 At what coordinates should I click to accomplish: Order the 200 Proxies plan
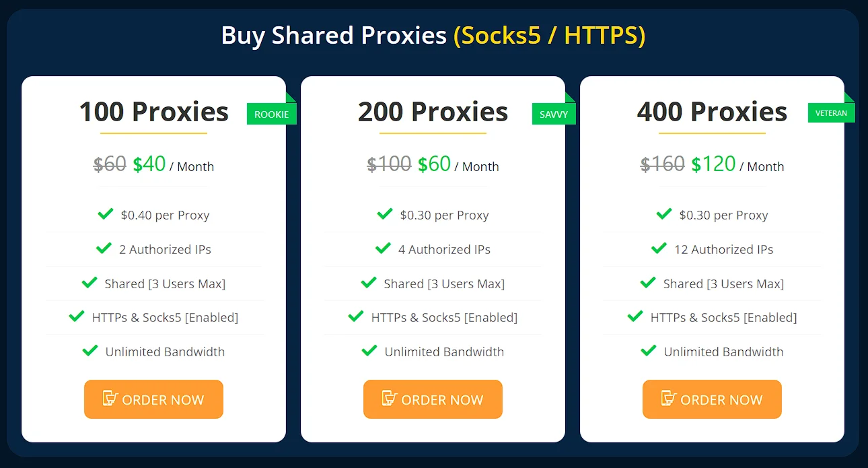[433, 399]
